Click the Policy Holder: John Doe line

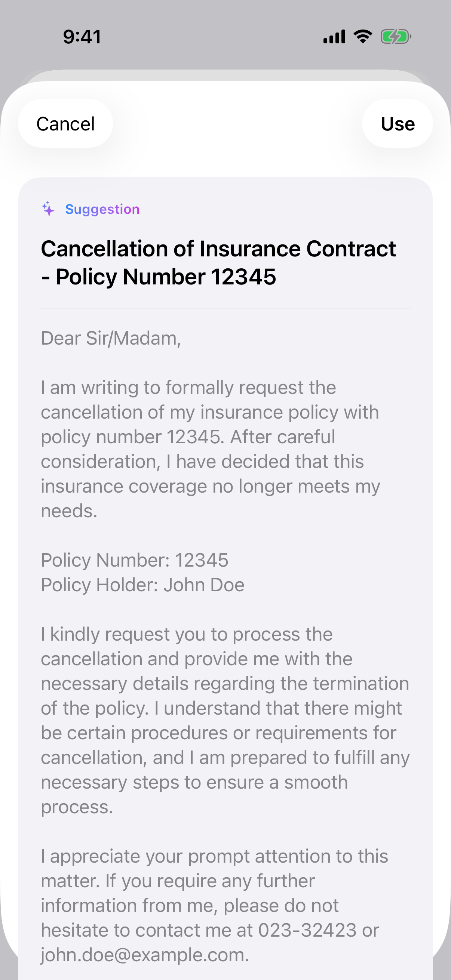[x=143, y=585]
